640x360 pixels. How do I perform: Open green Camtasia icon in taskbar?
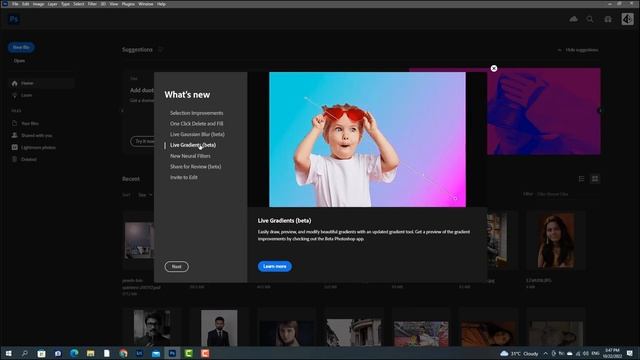tap(189, 353)
